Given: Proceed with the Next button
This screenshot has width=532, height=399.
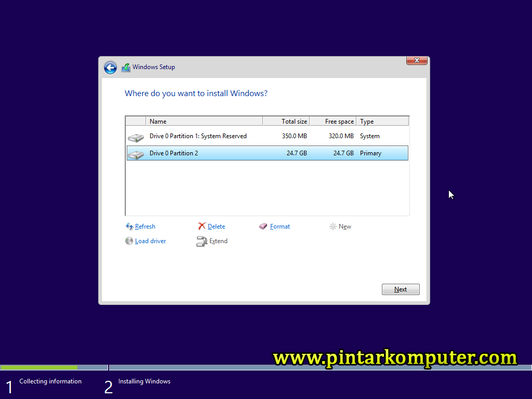Looking at the screenshot, I should click(401, 289).
